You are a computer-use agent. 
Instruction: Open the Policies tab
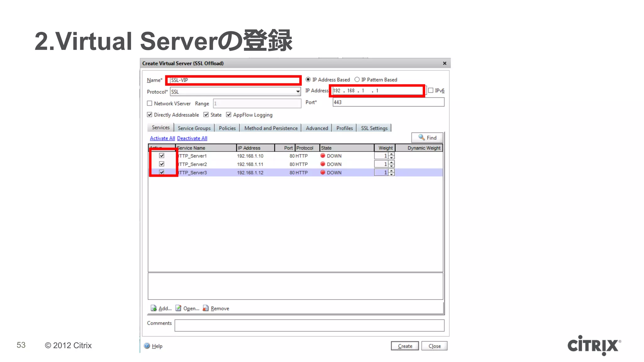(x=227, y=128)
